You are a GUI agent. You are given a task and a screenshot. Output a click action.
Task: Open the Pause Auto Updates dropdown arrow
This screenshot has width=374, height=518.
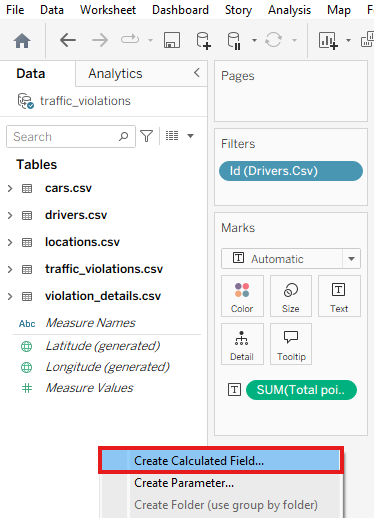(x=254, y=40)
